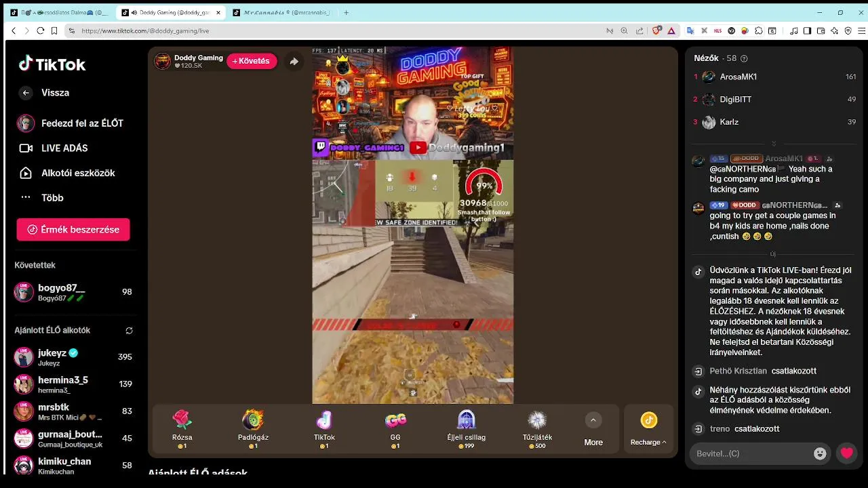Open the Brave Wallet icon
This screenshot has height=488, width=868.
[821, 30]
